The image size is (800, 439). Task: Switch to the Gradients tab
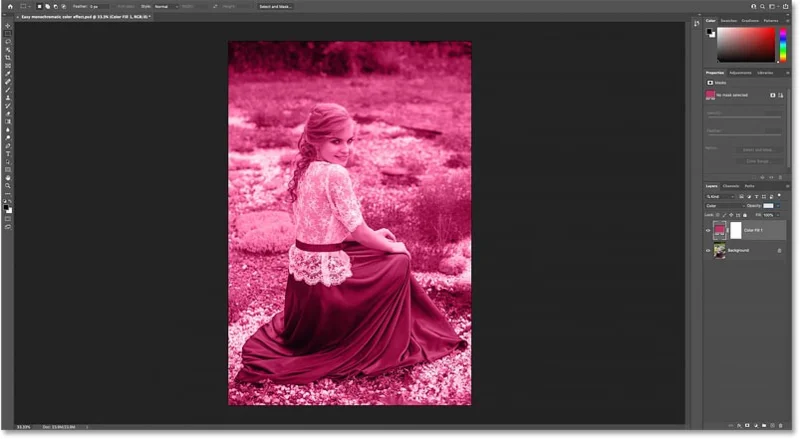pos(750,21)
